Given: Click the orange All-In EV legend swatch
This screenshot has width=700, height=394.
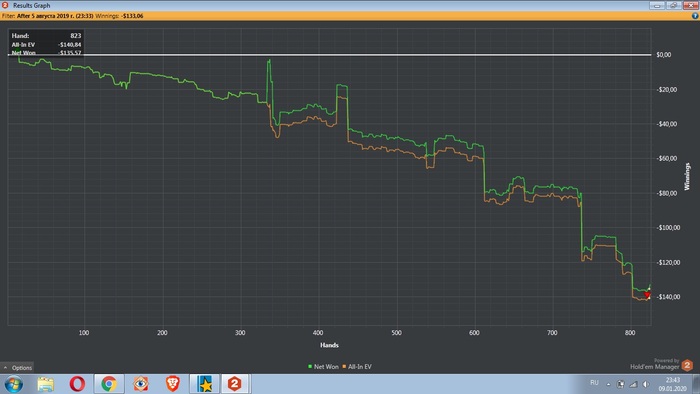Looking at the screenshot, I should point(344,366).
